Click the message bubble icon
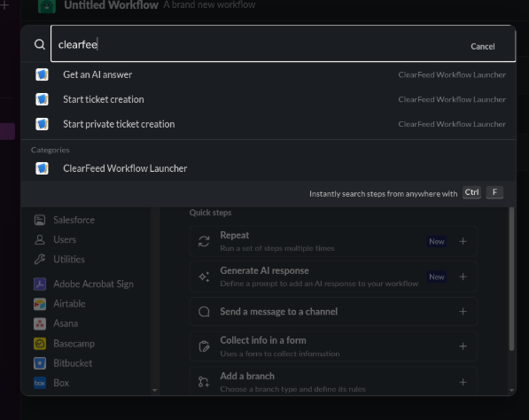 click(x=204, y=311)
